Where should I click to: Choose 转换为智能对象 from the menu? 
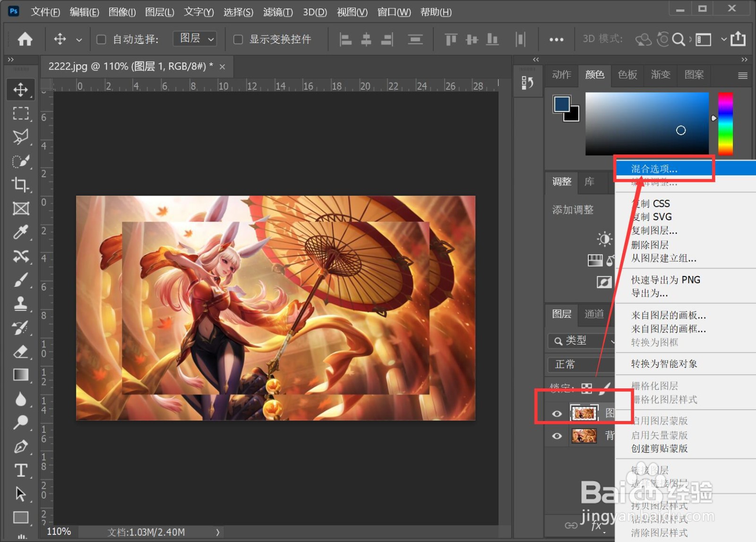click(663, 363)
